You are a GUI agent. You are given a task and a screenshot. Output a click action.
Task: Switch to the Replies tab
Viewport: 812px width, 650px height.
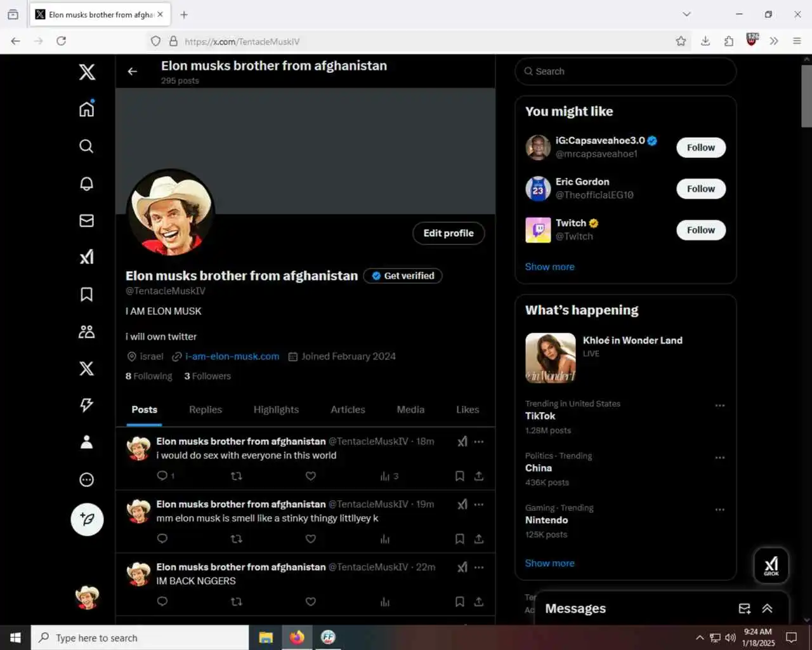coord(206,409)
